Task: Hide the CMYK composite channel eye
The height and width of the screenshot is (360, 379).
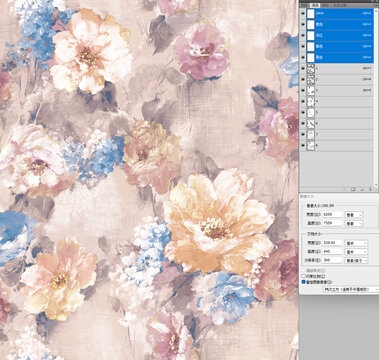Action: click(303, 14)
